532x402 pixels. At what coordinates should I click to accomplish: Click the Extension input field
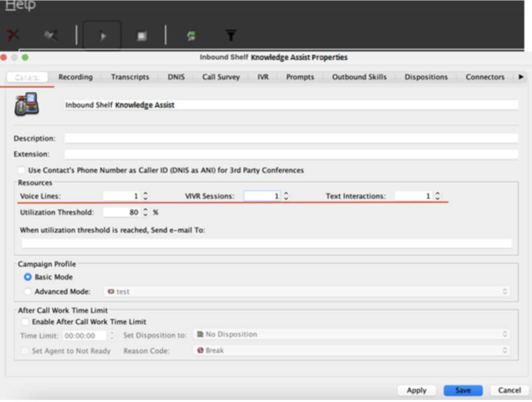pyautogui.click(x=291, y=154)
